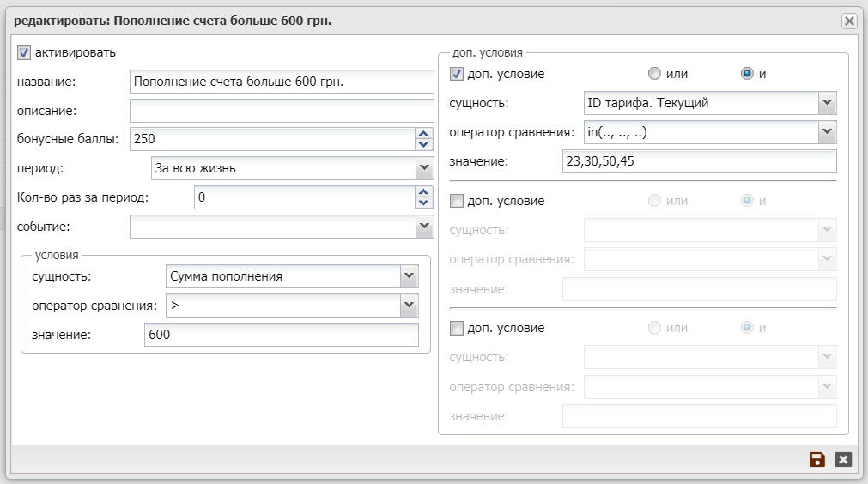Open the 'Сумма пополнения' entity dropdown
Screen dimensions: 868x484
409,276
